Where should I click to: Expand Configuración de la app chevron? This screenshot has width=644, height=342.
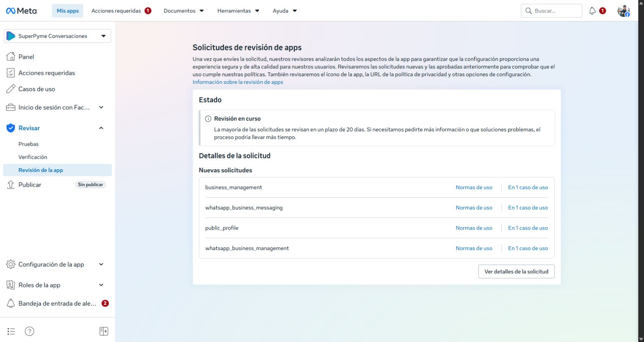[x=101, y=264]
